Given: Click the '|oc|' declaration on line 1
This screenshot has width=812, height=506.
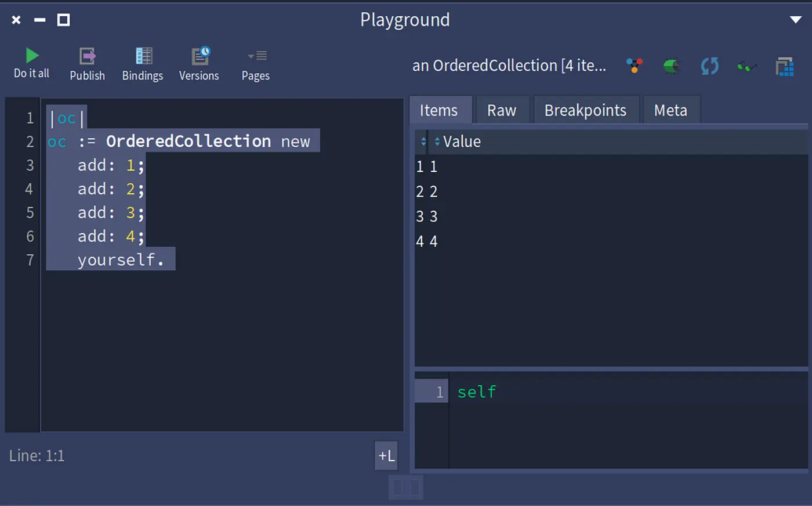Looking at the screenshot, I should click(67, 118).
